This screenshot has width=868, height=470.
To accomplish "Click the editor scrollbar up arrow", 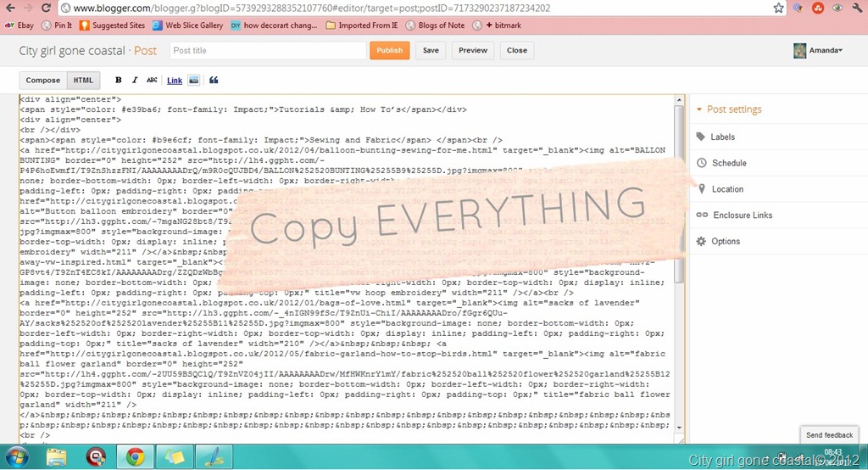I will click(x=679, y=100).
